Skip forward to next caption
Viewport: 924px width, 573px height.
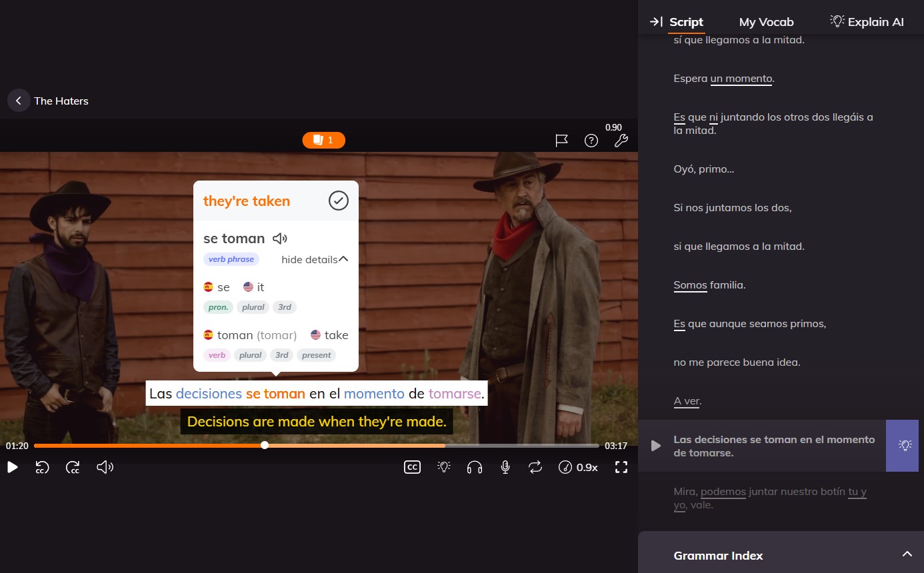[73, 468]
